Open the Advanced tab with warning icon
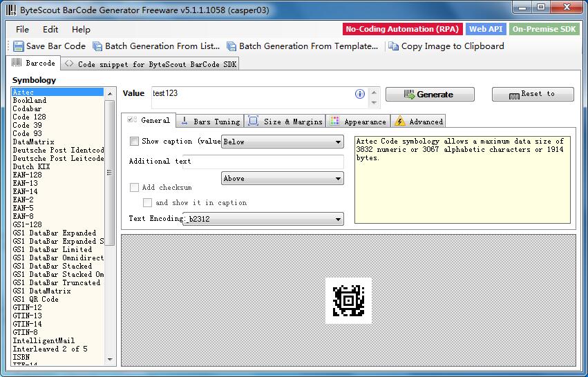 [419, 121]
